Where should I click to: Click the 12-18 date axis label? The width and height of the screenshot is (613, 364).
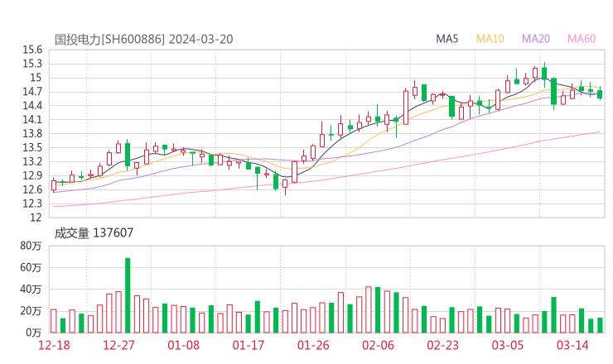click(x=54, y=345)
